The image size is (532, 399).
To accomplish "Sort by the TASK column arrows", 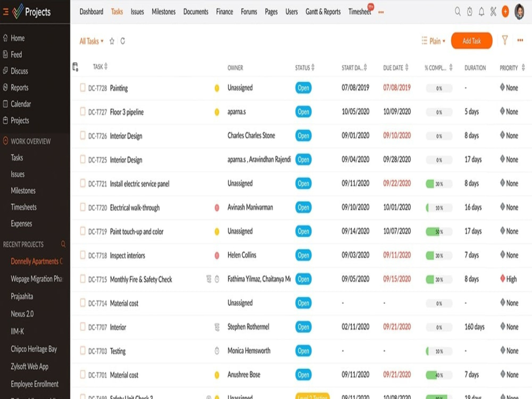I will (x=106, y=66).
